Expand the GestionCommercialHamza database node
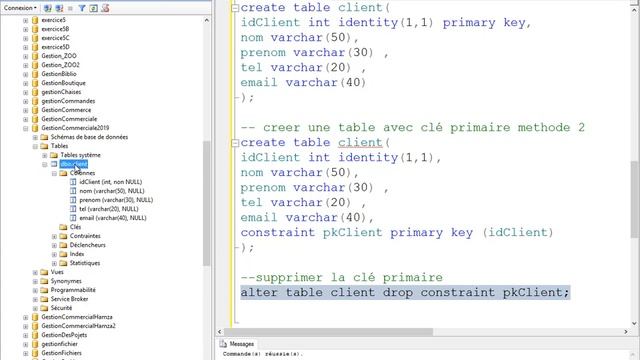 point(26,317)
